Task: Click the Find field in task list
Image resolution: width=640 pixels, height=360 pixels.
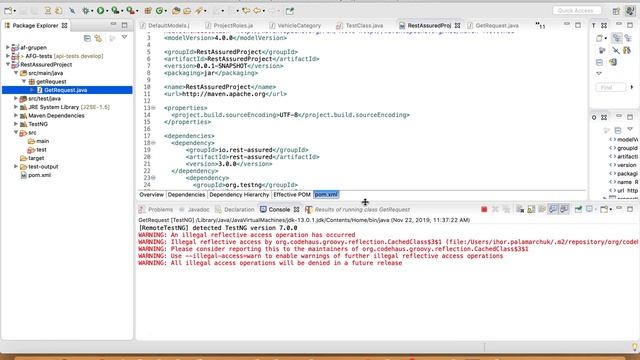Action: point(610,87)
